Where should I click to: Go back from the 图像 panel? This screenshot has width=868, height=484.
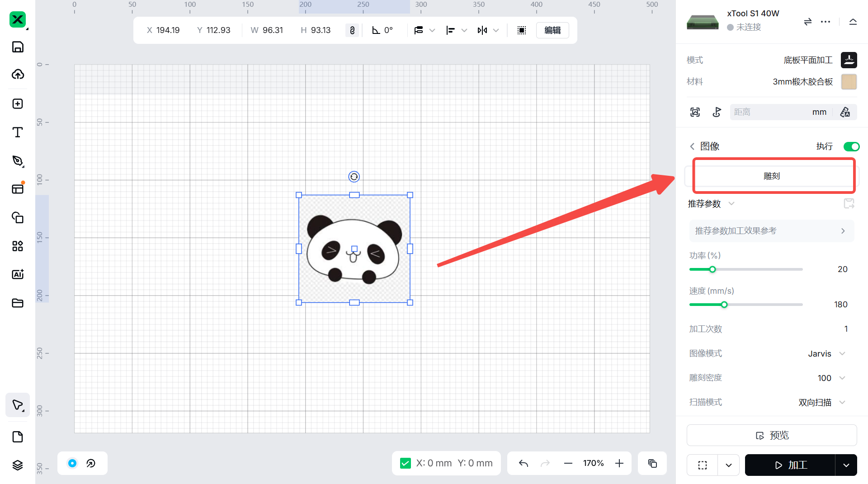pos(692,146)
